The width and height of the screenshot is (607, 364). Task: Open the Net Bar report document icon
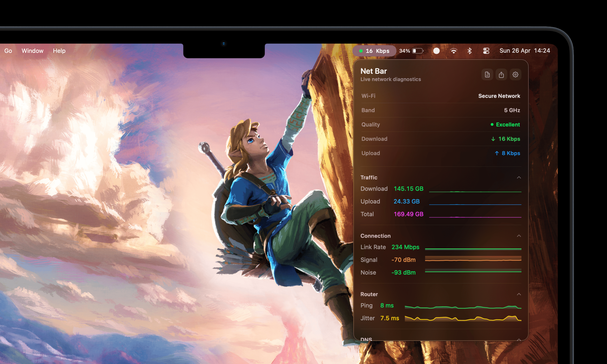point(487,75)
